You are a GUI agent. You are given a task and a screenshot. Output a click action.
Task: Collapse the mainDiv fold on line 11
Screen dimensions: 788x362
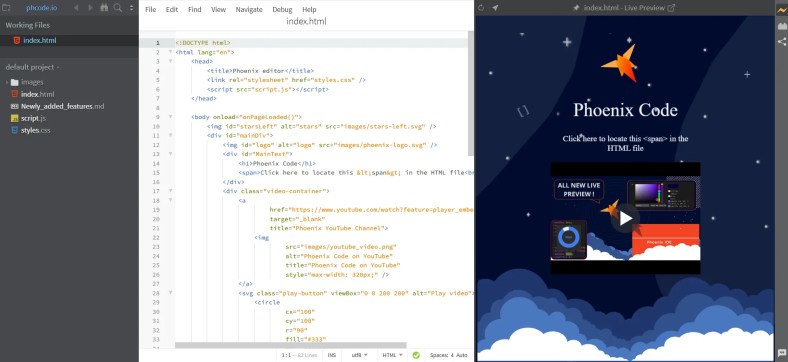(x=170, y=136)
